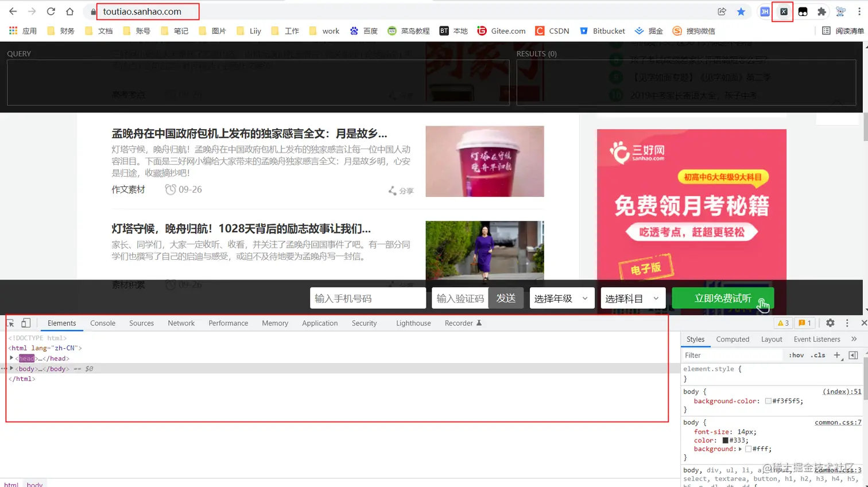Show more style panel tabs chevron

[854, 339]
